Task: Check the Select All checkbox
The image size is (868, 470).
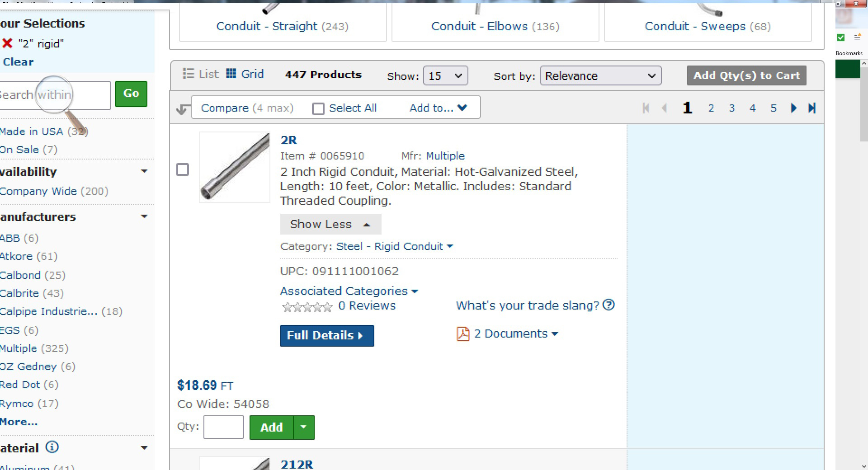Action: pyautogui.click(x=318, y=108)
